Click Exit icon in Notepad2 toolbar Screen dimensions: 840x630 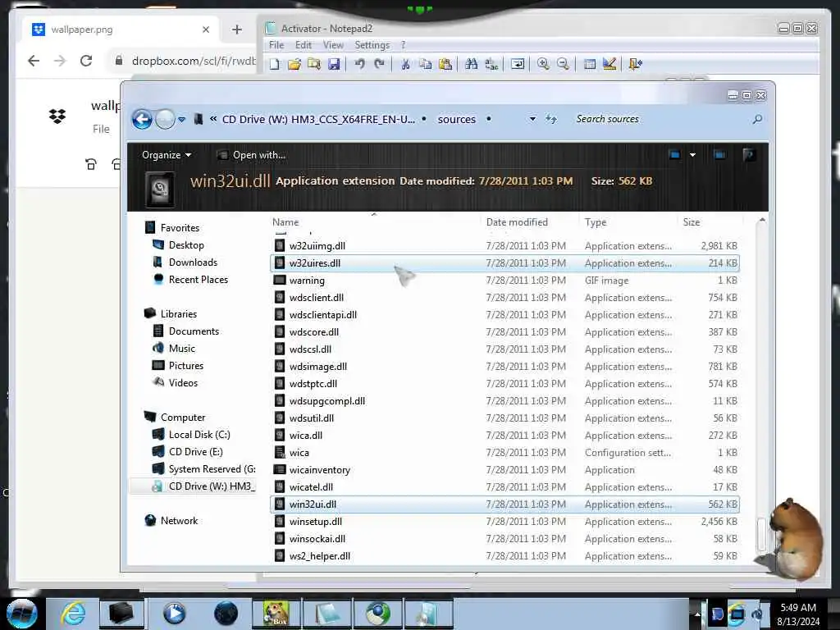point(636,64)
